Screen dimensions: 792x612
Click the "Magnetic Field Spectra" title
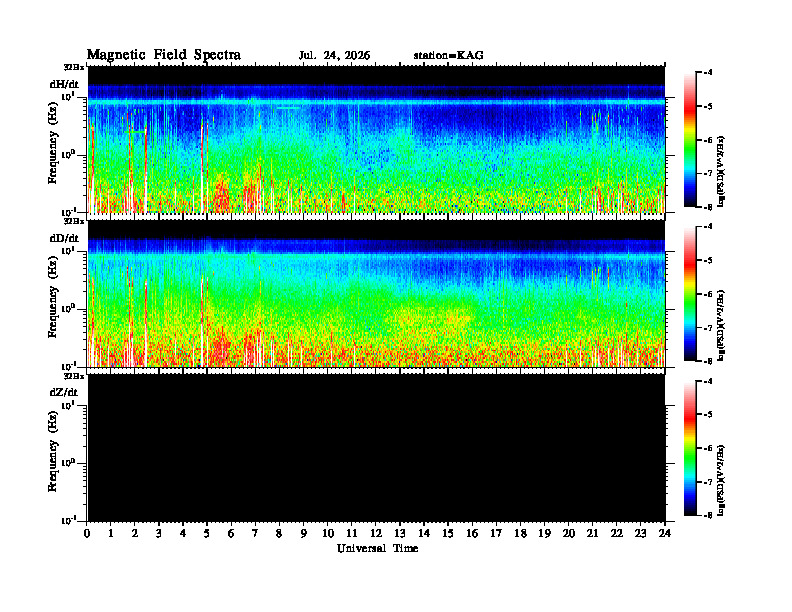tap(164, 55)
